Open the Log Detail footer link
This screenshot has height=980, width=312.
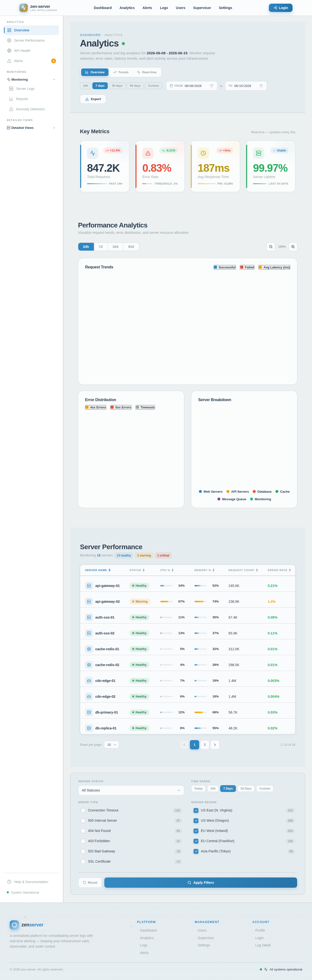click(x=263, y=945)
